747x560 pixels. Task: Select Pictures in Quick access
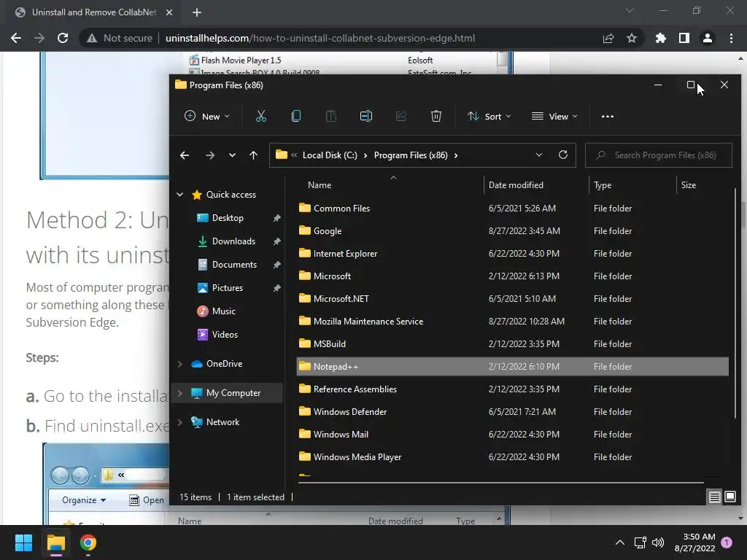[228, 287]
